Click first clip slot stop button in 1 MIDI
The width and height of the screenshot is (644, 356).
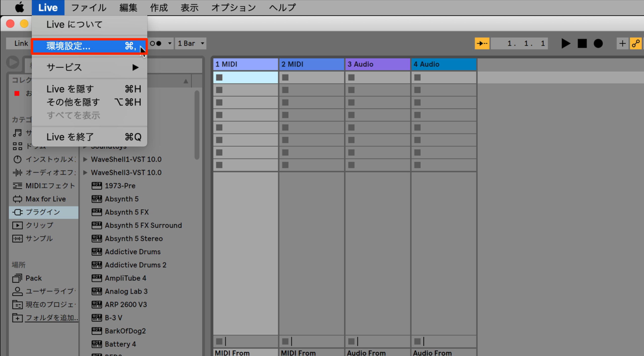(x=219, y=78)
